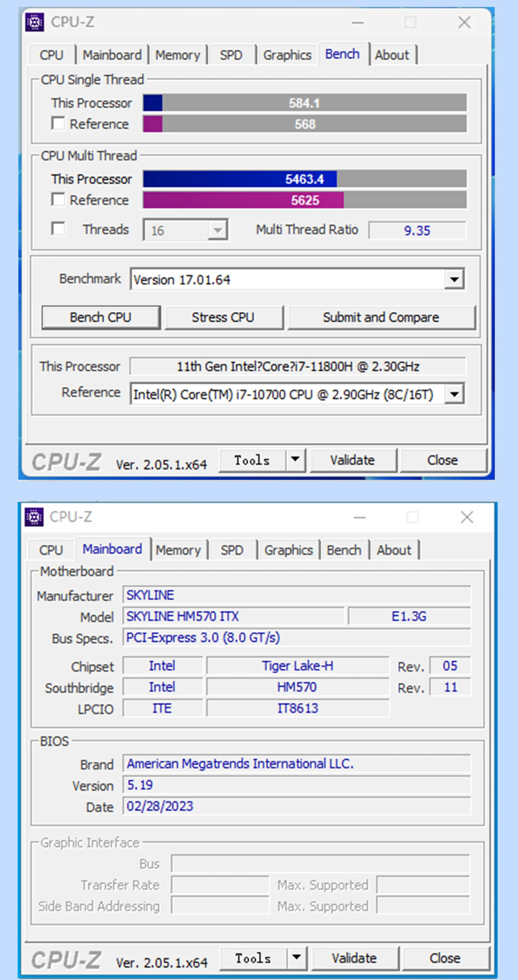Viewport: 518px width, 980px height.
Task: Enable Reference checkbox under CPU Single Thread
Action: coord(58,124)
